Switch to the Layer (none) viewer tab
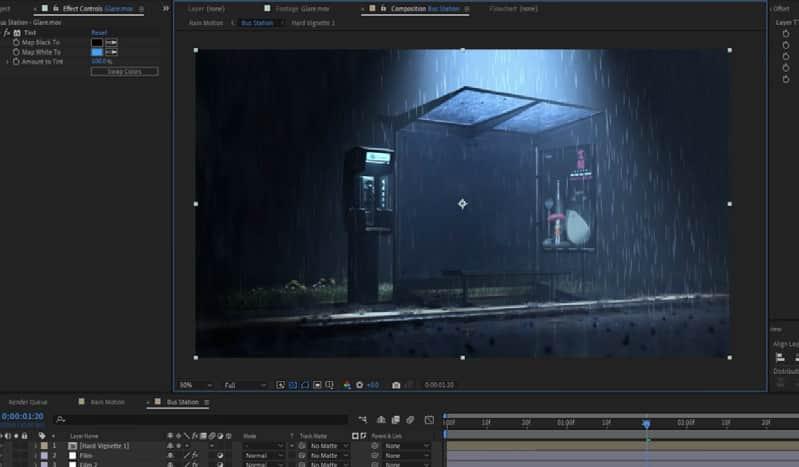Image resolution: width=799 pixels, height=467 pixels. coord(206,9)
